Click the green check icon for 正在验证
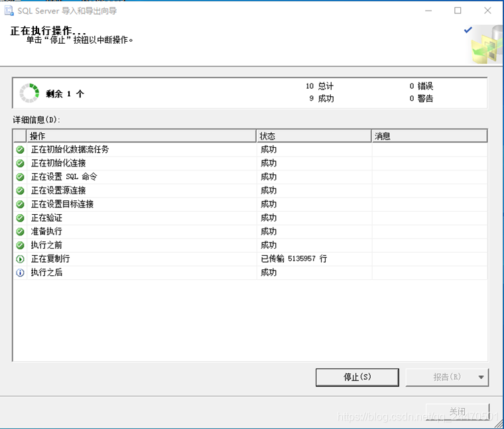The width and height of the screenshot is (504, 429). pos(20,218)
